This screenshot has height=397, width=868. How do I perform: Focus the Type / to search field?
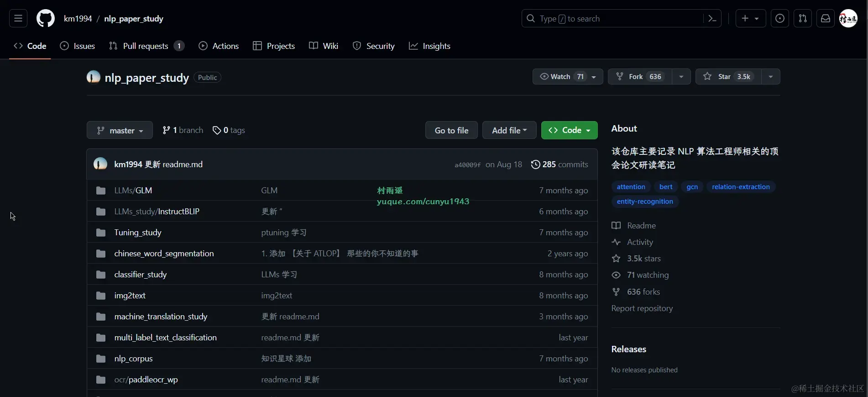pos(612,19)
